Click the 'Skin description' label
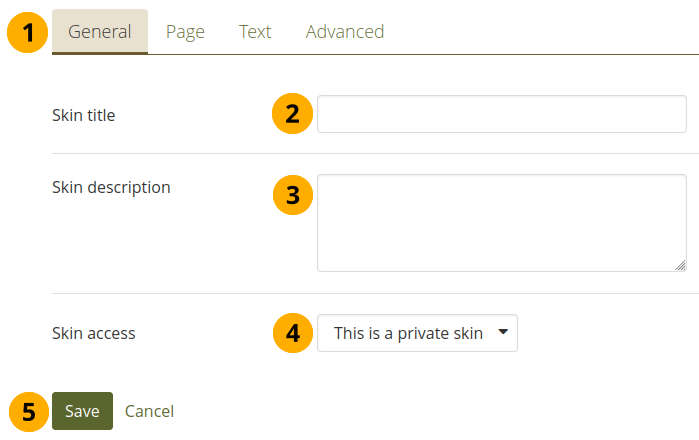The image size is (699, 440). (x=111, y=187)
